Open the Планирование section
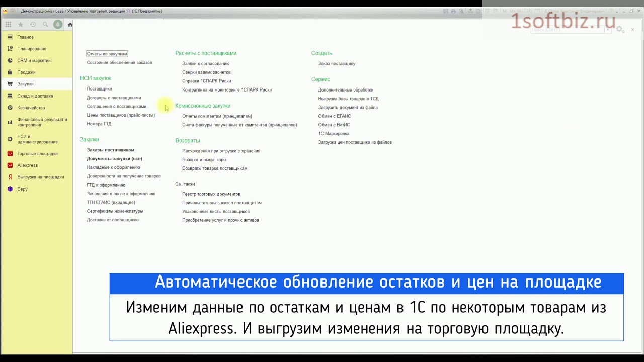The image size is (644, 362). click(x=32, y=49)
